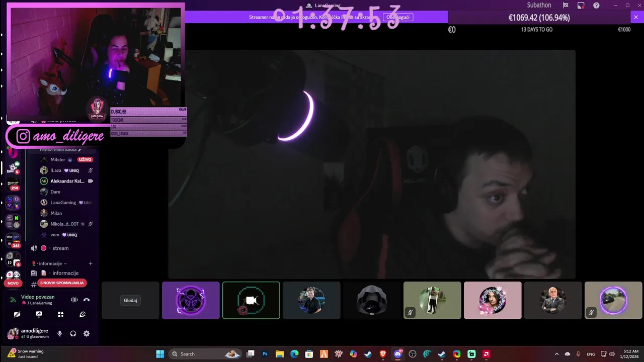The height and width of the screenshot is (362, 644).
Task: Open activities launcher icon
Action: click(61, 314)
